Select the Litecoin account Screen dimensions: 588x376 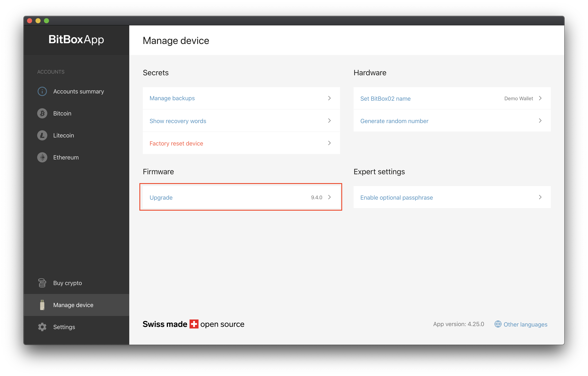tap(76, 135)
